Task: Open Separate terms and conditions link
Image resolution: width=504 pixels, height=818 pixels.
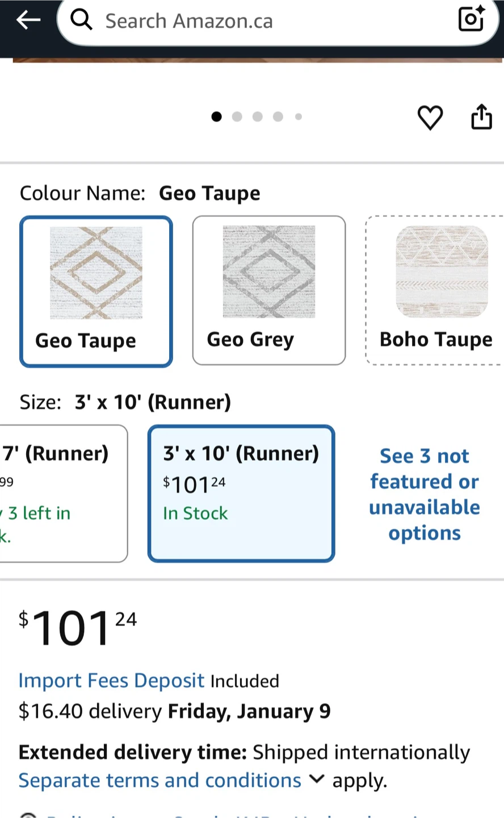Action: point(159,781)
